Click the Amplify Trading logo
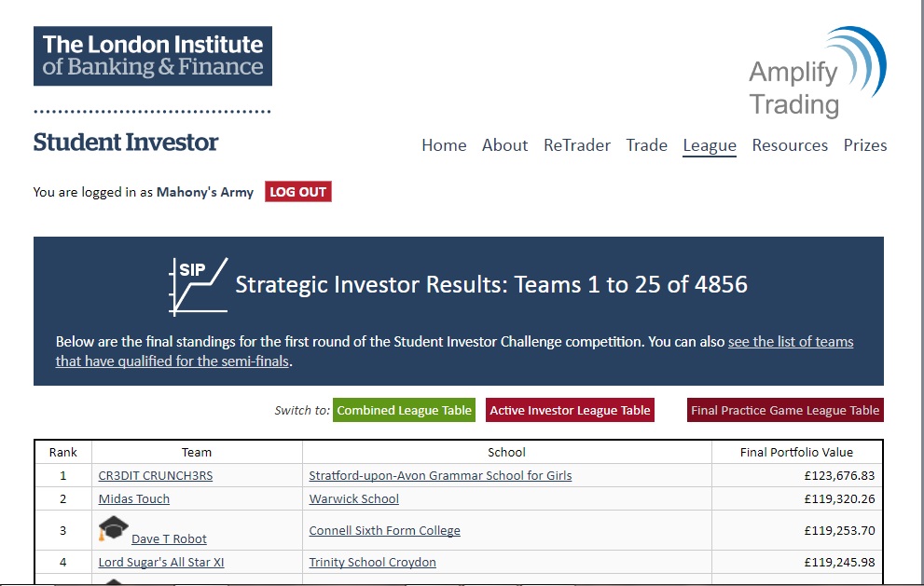924x586 pixels. [816, 73]
